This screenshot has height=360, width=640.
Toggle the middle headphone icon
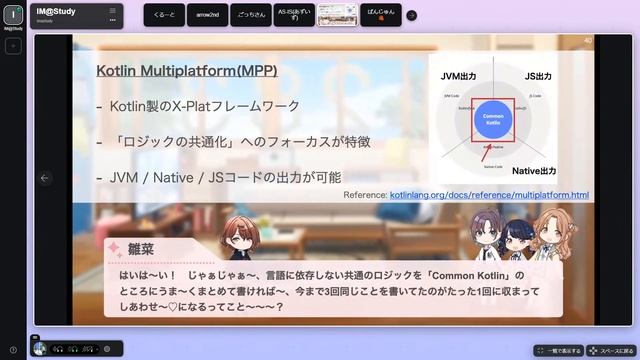73,349
